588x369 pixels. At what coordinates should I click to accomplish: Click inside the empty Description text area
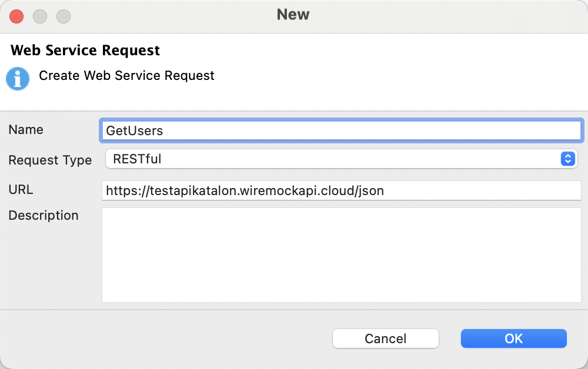(x=341, y=254)
